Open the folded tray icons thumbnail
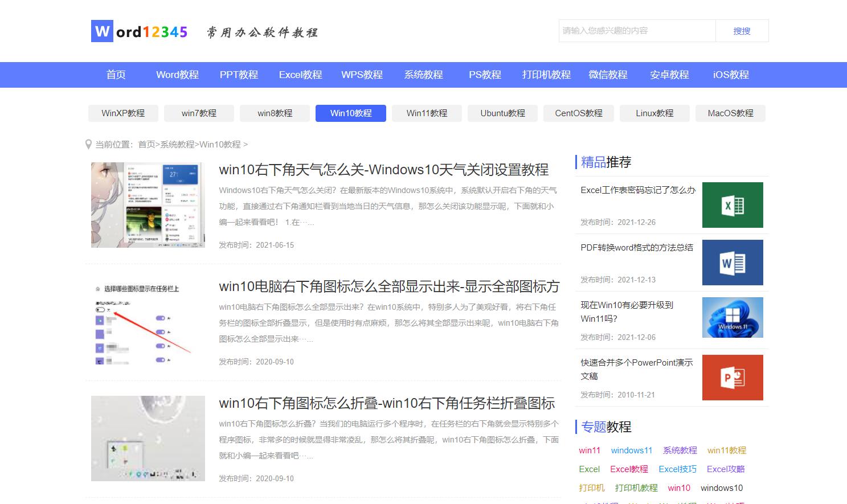Image resolution: width=847 pixels, height=504 pixels. pos(148,439)
